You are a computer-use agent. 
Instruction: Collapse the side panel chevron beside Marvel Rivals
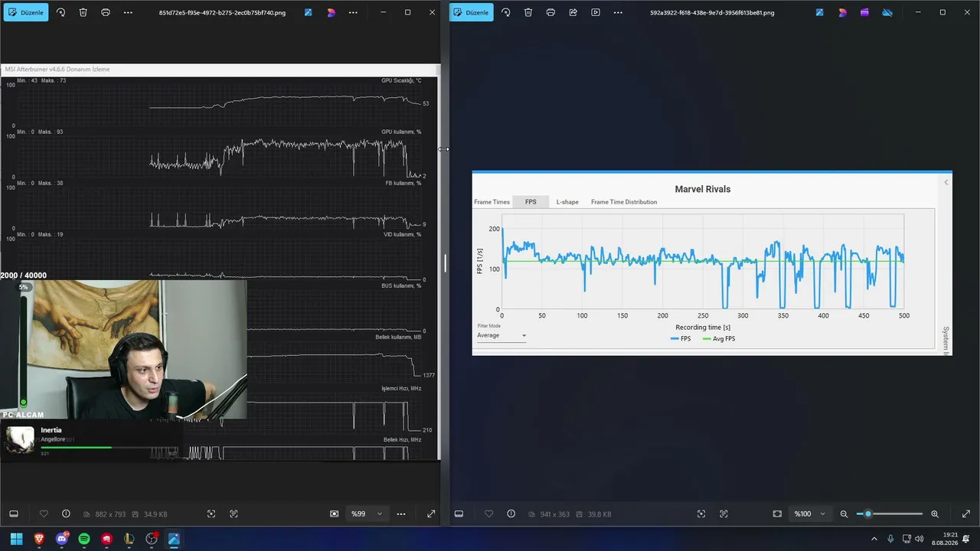pyautogui.click(x=946, y=182)
